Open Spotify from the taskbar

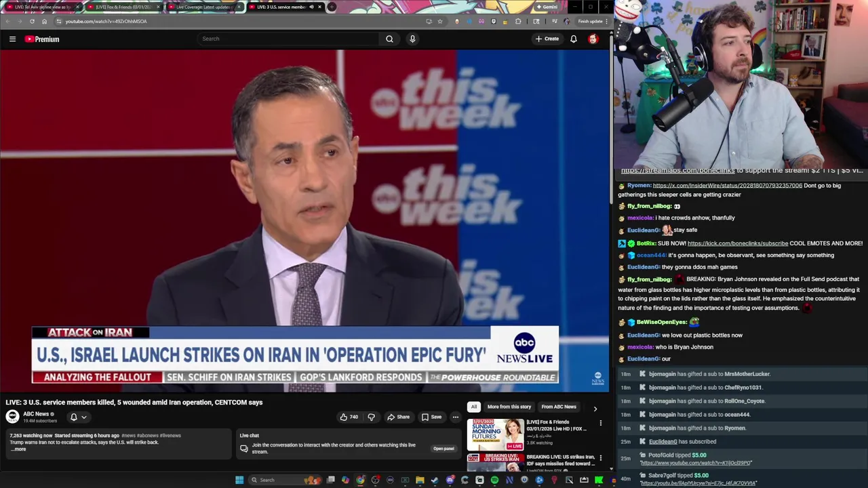pyautogui.click(x=494, y=480)
